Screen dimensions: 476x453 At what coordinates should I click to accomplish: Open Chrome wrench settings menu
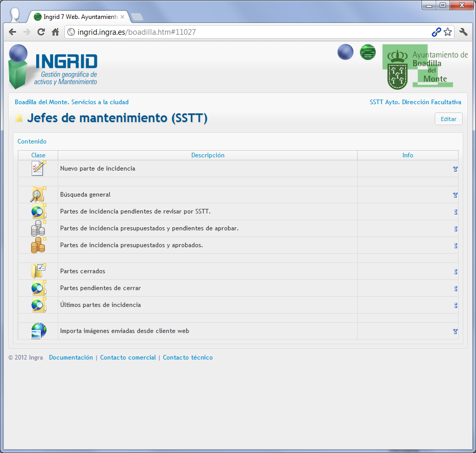coord(463,32)
